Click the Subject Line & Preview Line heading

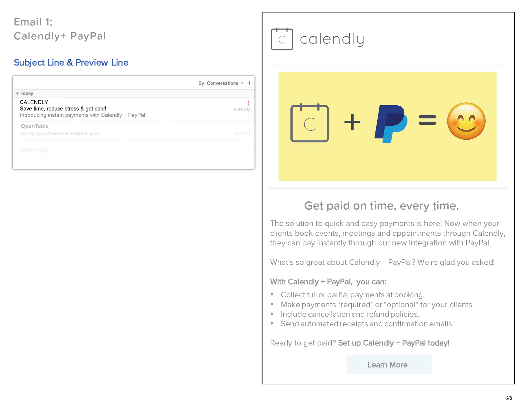pyautogui.click(x=71, y=63)
